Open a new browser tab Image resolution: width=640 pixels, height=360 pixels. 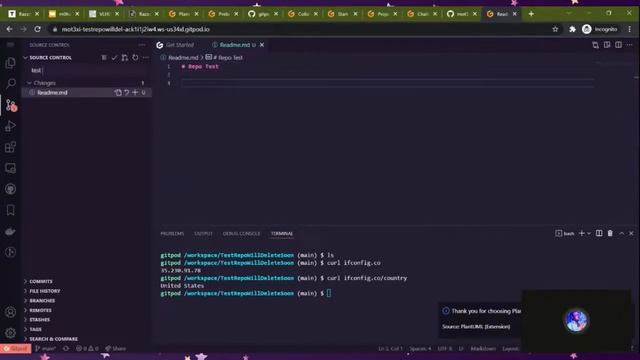[531, 14]
